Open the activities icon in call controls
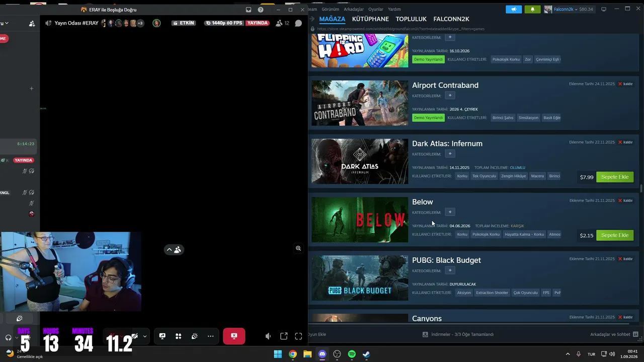This screenshot has width=644, height=362. click(178, 336)
